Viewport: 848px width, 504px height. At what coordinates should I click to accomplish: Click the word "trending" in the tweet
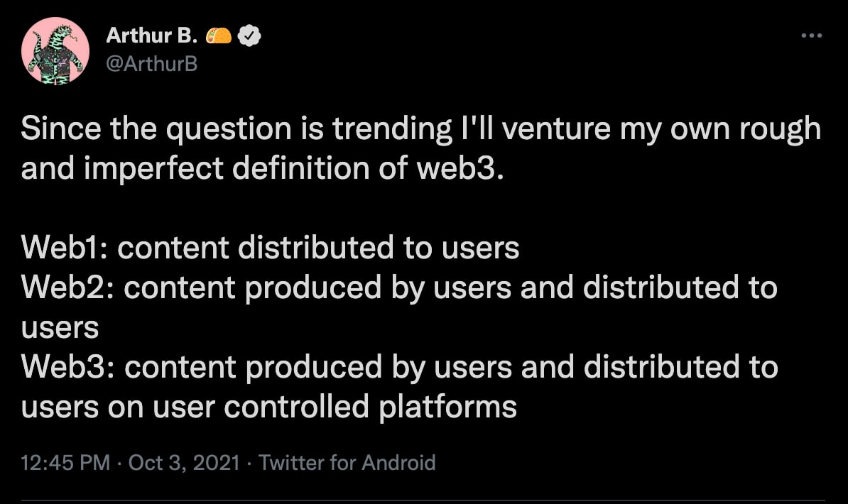click(x=392, y=130)
